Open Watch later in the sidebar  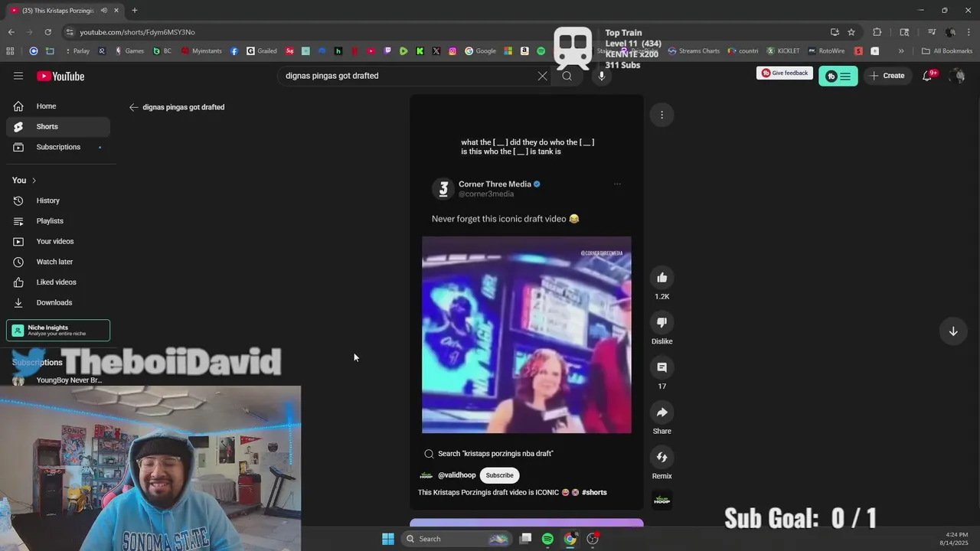click(58, 262)
